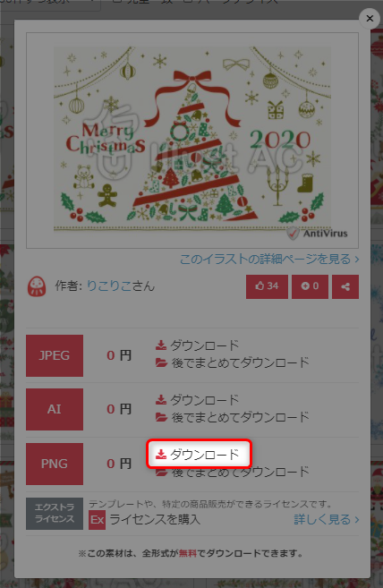383x588 pixels.
Task: Close the illustration popup with X button
Action: [370, 19]
